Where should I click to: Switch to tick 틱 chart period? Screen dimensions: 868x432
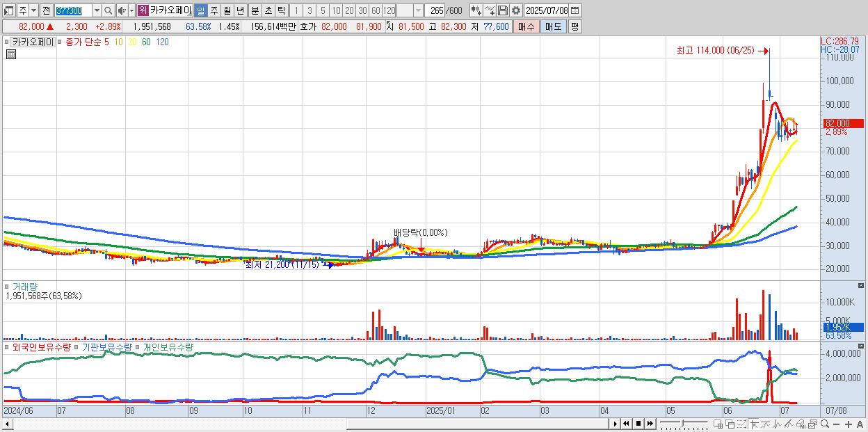point(281,10)
